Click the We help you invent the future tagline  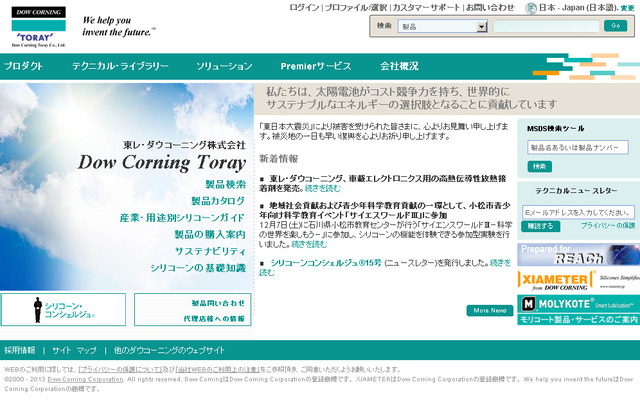(119, 26)
